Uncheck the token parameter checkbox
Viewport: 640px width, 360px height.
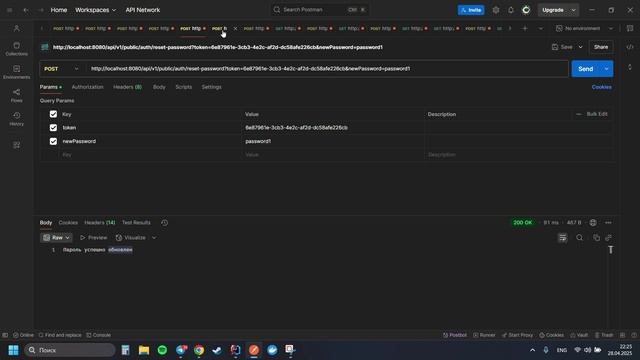pos(53,127)
